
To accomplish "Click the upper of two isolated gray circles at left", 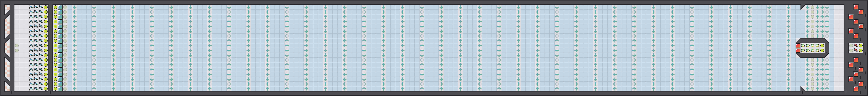I will coord(17,46).
